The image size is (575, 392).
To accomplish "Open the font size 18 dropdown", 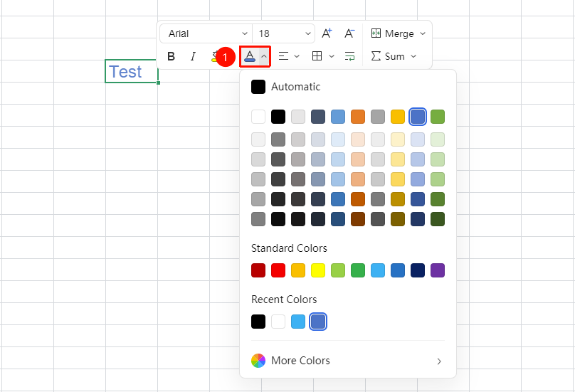I will (284, 33).
